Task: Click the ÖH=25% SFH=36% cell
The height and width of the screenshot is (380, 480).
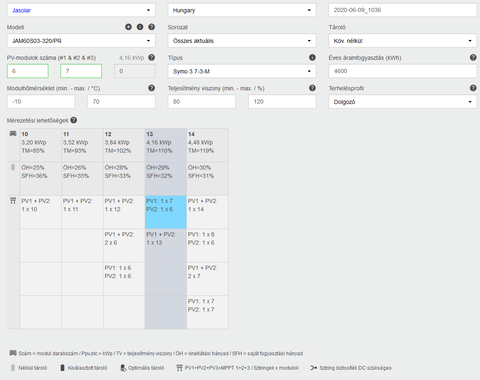Action: 41,179
